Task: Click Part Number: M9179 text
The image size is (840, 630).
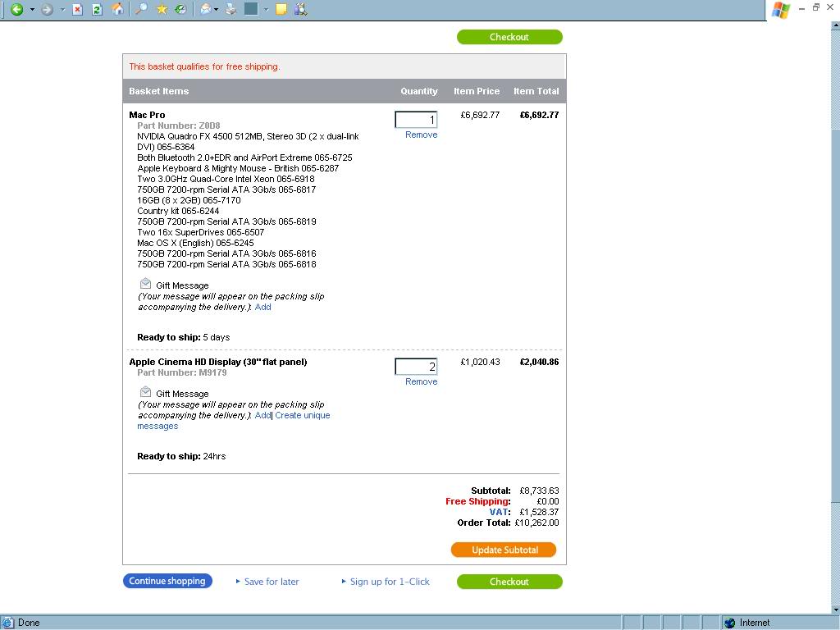Action: 182,373
